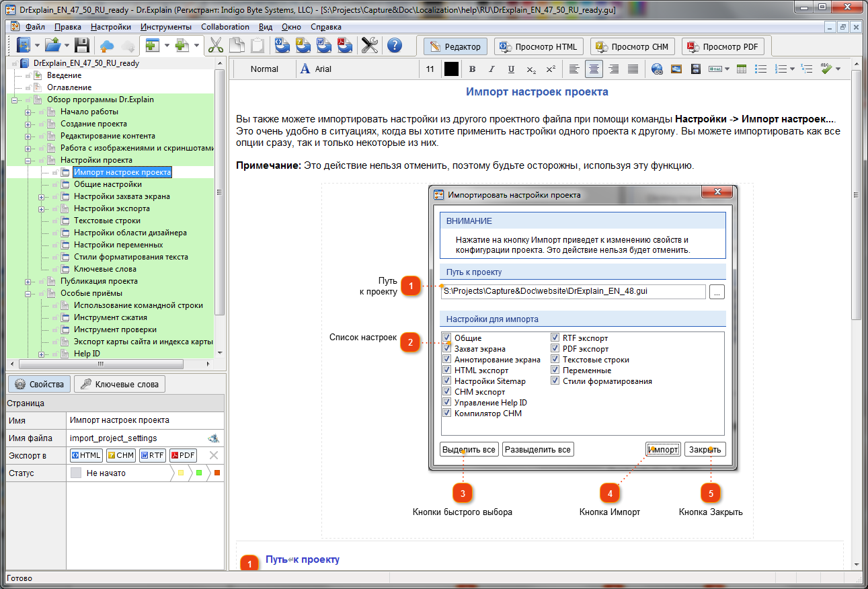Open the New project dropdown arrow
The image size is (868, 589).
[x=37, y=46]
